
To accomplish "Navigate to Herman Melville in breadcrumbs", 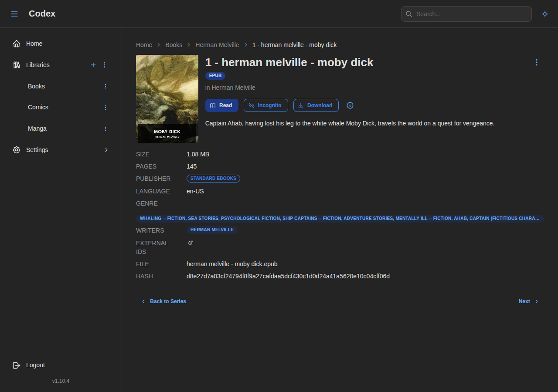I will [x=217, y=45].
